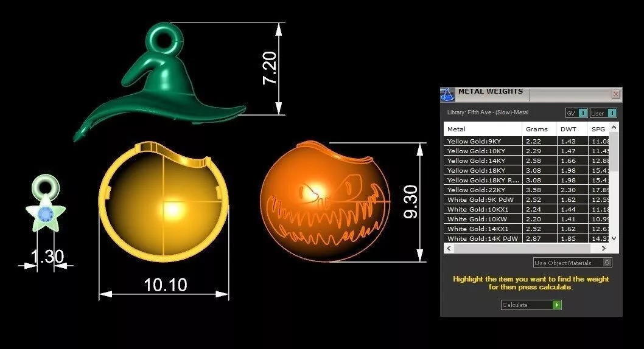Select the orange pumpkin face model
644x349 pixels.
click(324, 201)
